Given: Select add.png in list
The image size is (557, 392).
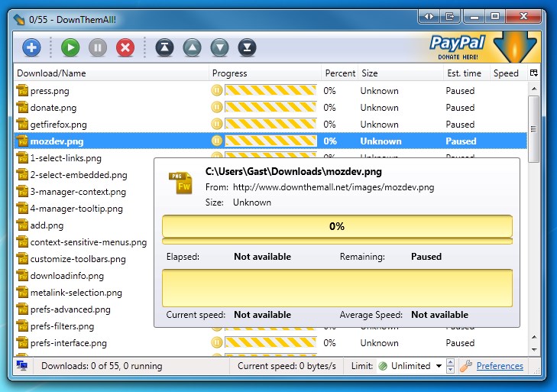Looking at the screenshot, I should coord(47,225).
